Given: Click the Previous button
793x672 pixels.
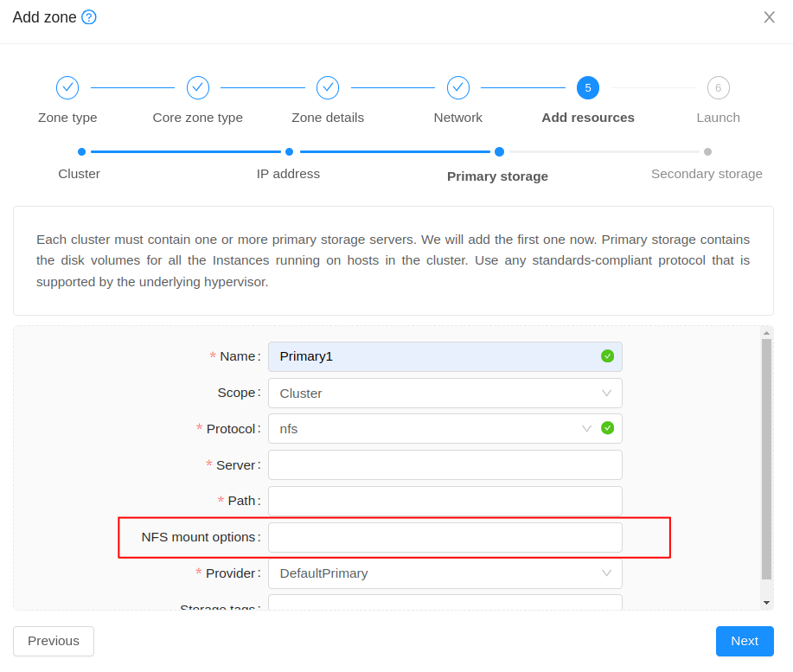Looking at the screenshot, I should [53, 641].
